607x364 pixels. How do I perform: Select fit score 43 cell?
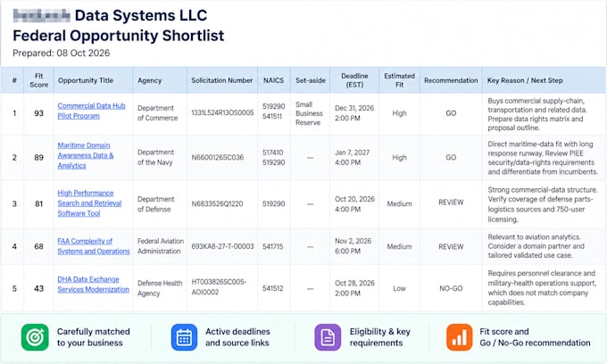click(38, 288)
